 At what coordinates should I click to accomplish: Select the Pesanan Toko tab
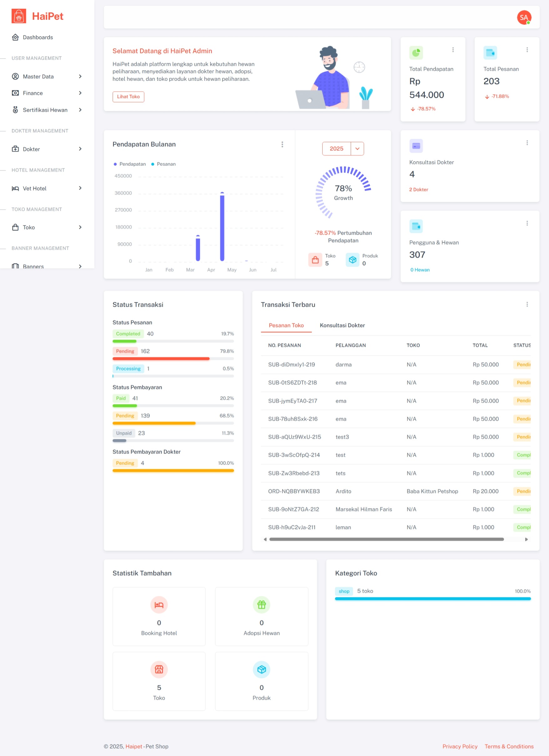coord(286,325)
